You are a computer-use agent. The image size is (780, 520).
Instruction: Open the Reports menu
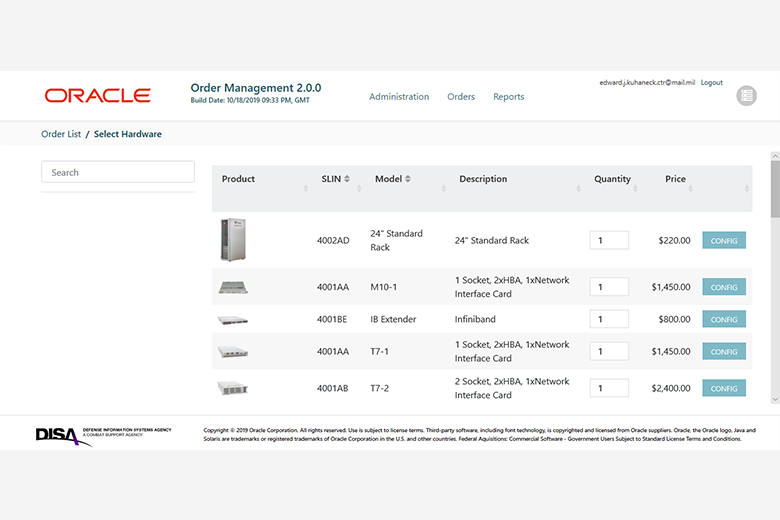point(508,97)
